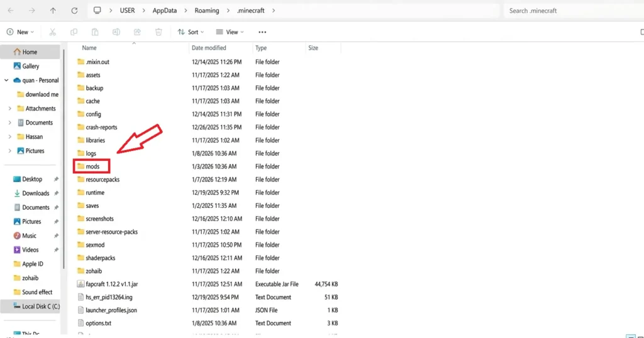644x338 pixels.
Task: Expand the OneDrive Documents node in sidebar
Action: click(x=10, y=123)
